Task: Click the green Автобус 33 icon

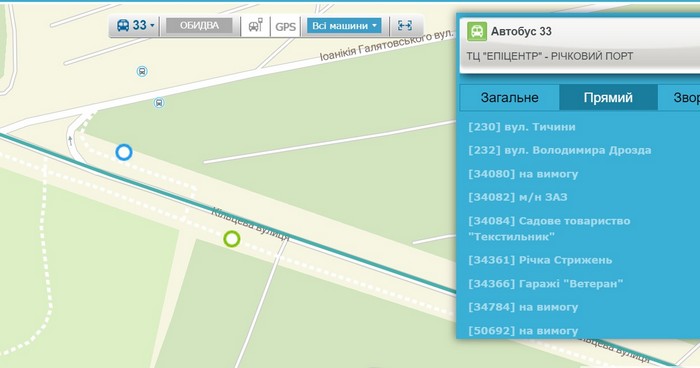Action: (477, 32)
